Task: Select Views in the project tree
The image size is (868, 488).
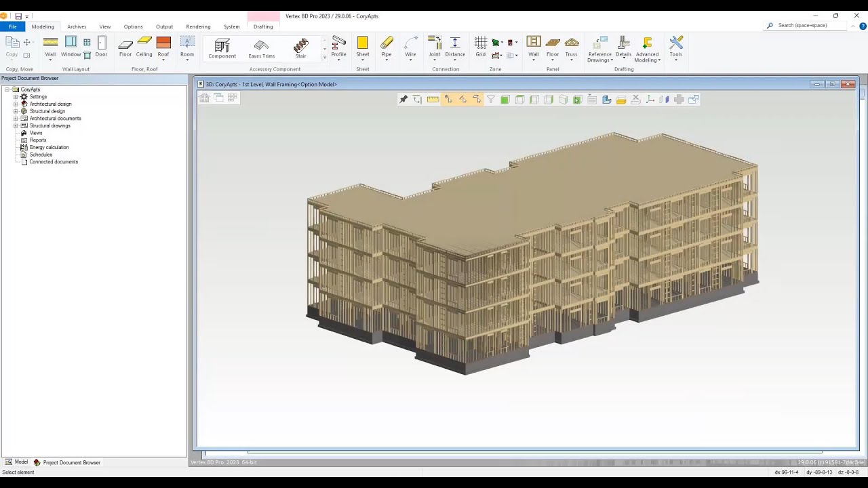Action: click(x=36, y=133)
